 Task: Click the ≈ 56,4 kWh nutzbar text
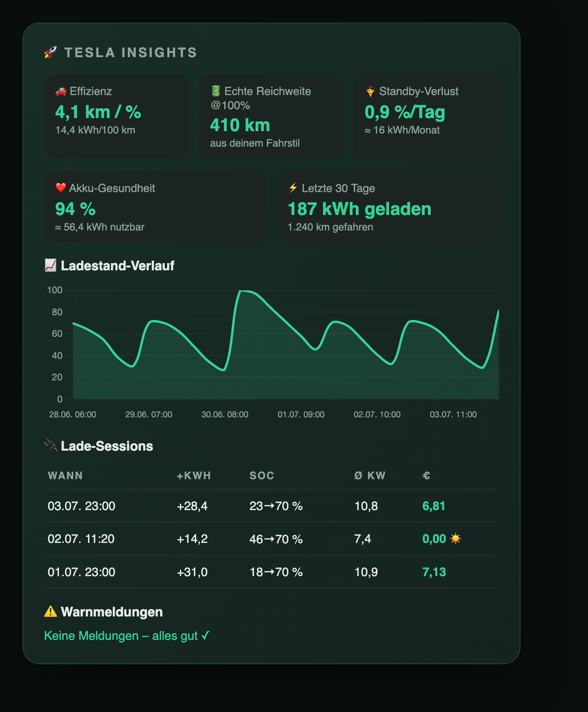tap(100, 227)
